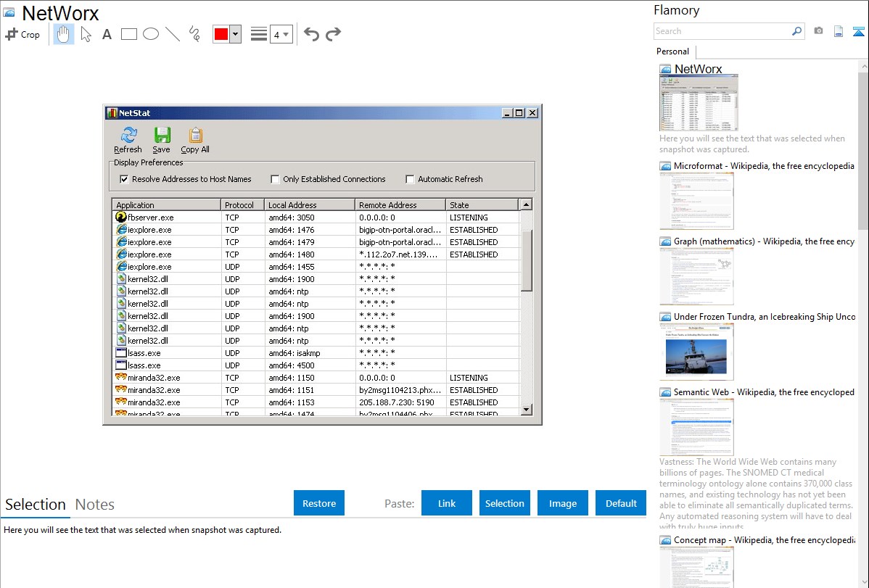Enable Only Established Connections checkbox
The width and height of the screenshot is (869, 588).
pyautogui.click(x=275, y=179)
